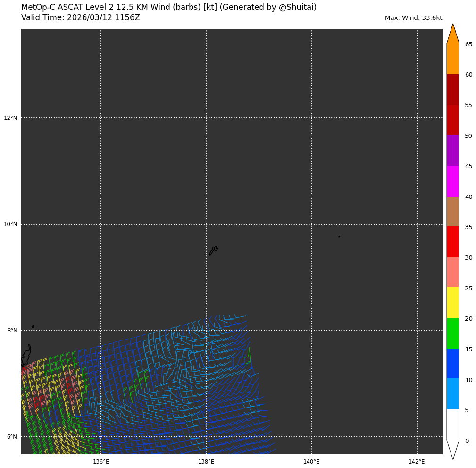Click the white 0–5 kt colorbar segment

point(453,424)
